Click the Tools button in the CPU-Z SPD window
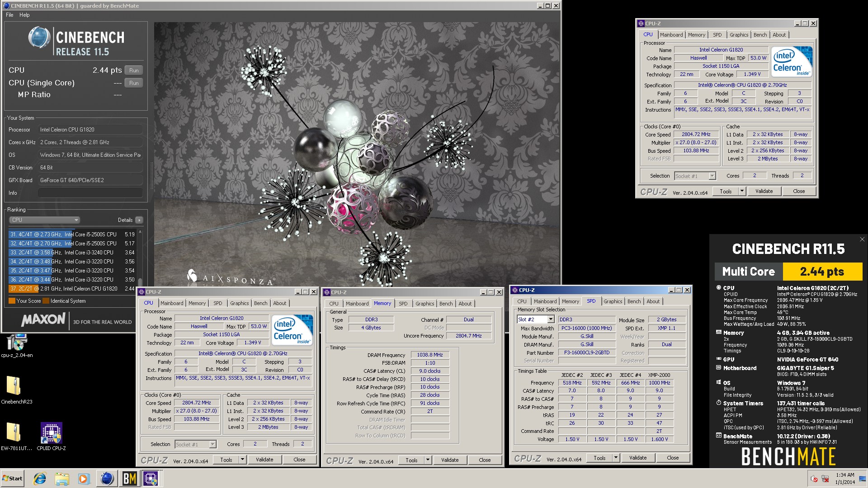The width and height of the screenshot is (868, 488). tap(599, 458)
